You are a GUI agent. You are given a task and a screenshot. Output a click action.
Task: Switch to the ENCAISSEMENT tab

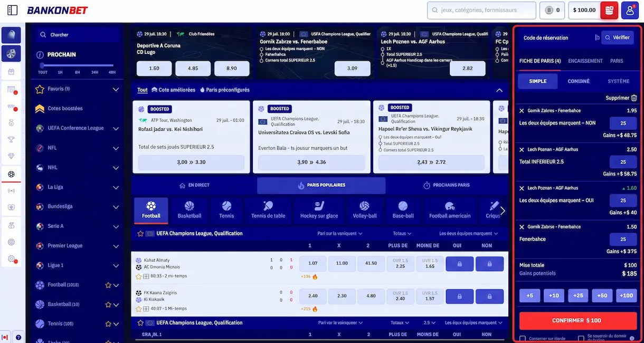pos(585,61)
